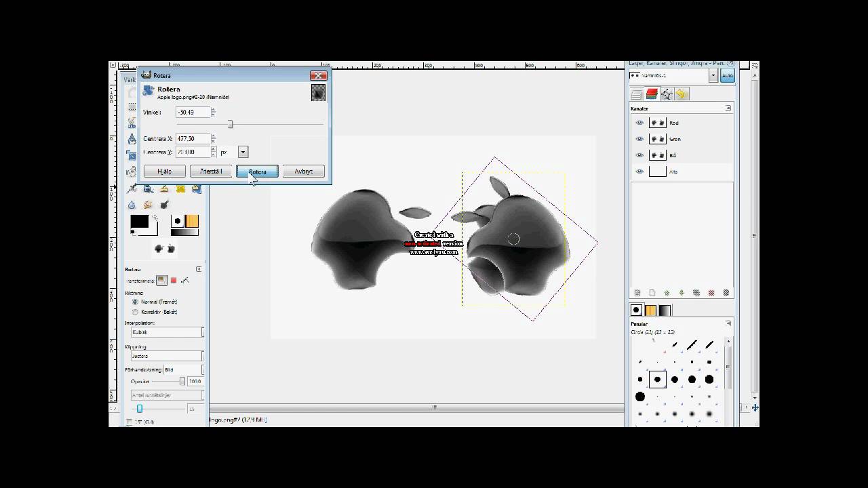Set transform target to path
868x488 pixels.
[184, 280]
